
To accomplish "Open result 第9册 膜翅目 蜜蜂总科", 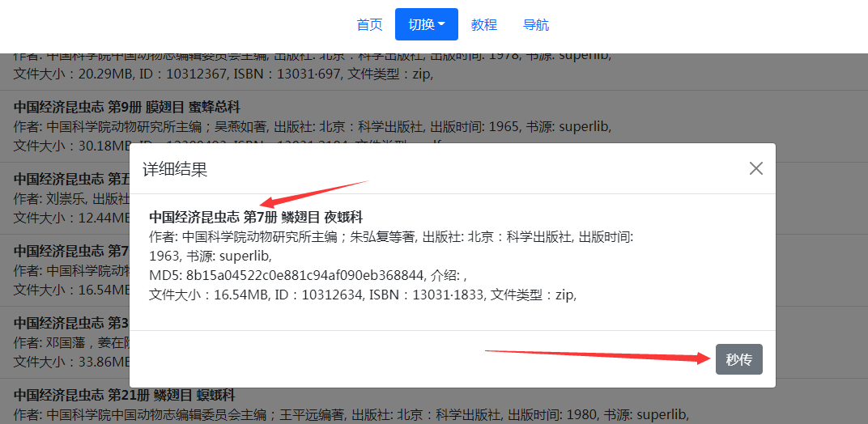I will point(126,108).
